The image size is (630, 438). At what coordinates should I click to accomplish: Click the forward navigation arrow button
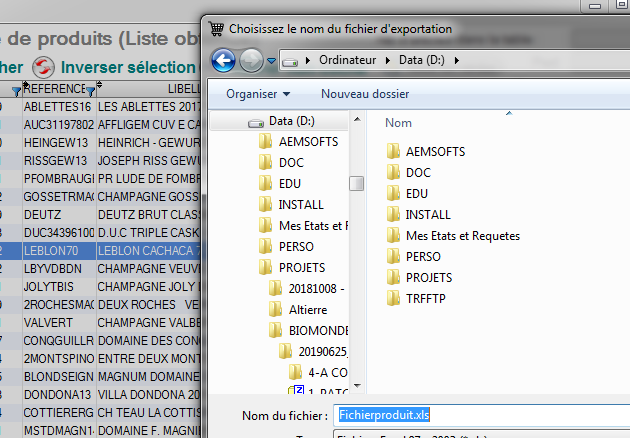[251, 60]
